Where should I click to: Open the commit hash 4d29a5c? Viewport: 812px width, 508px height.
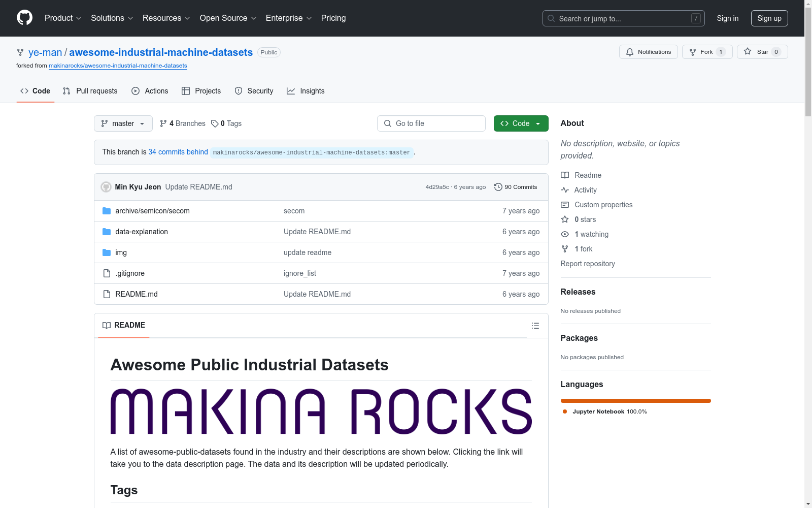click(437, 187)
